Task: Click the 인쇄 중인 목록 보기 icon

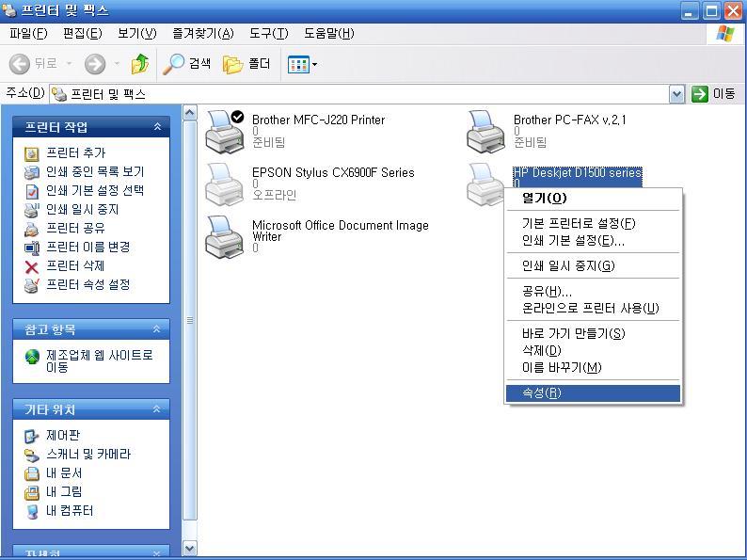Action: pos(31,172)
